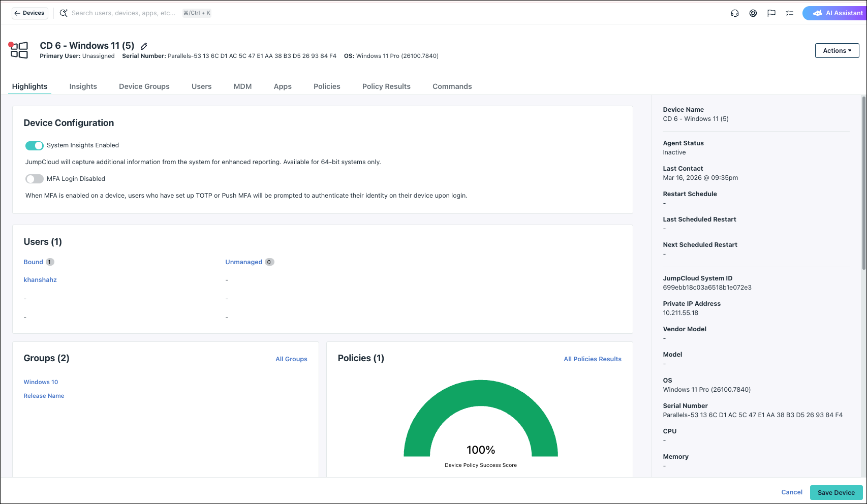
Task: Open the All Groups link
Action: [x=291, y=359]
